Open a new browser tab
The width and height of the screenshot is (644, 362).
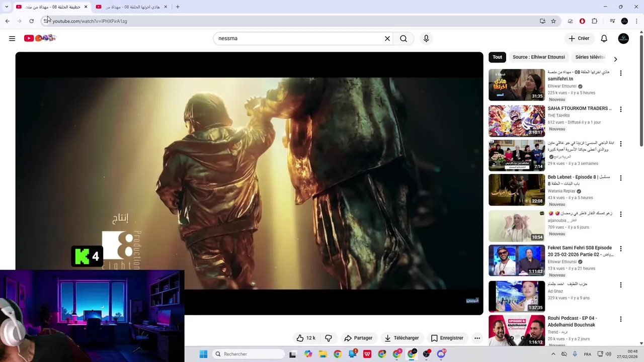[178, 7]
